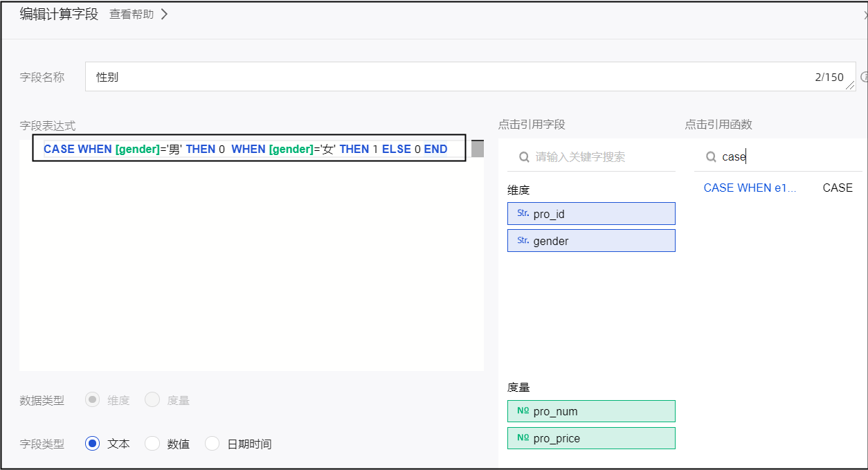The image size is (868, 470).
Task: Click the No. icon of pro_price
Action: [523, 438]
